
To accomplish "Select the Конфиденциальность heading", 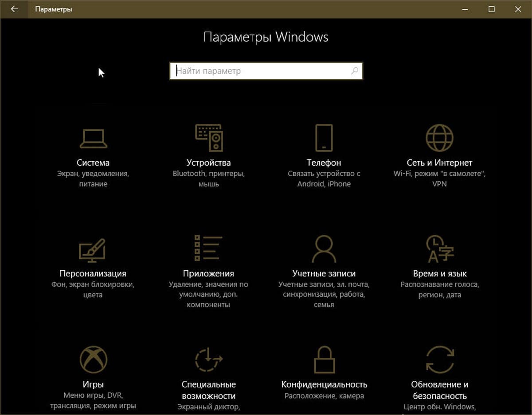I will coord(324,384).
